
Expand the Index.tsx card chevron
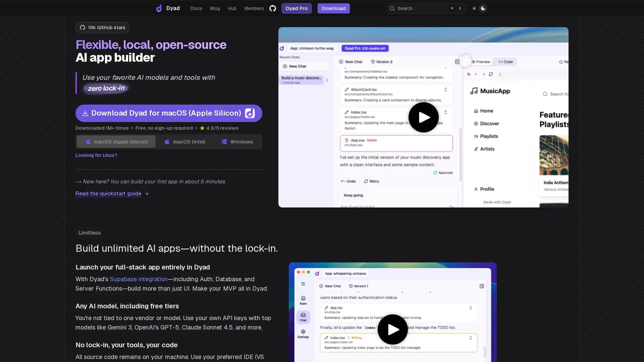point(445,112)
